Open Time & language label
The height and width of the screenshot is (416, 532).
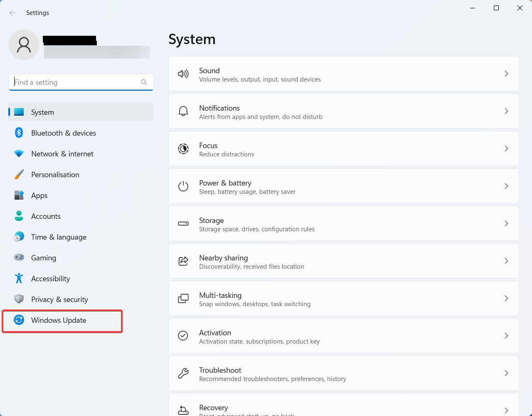(59, 237)
